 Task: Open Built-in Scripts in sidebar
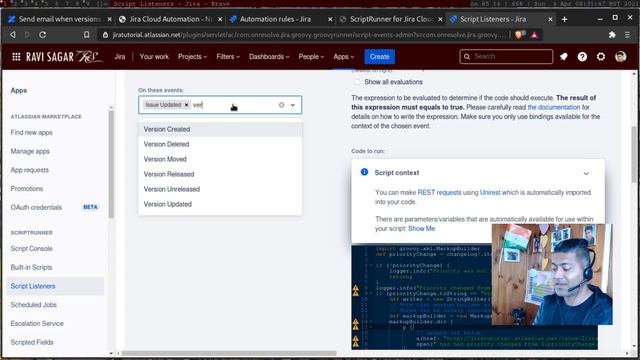pyautogui.click(x=31, y=267)
